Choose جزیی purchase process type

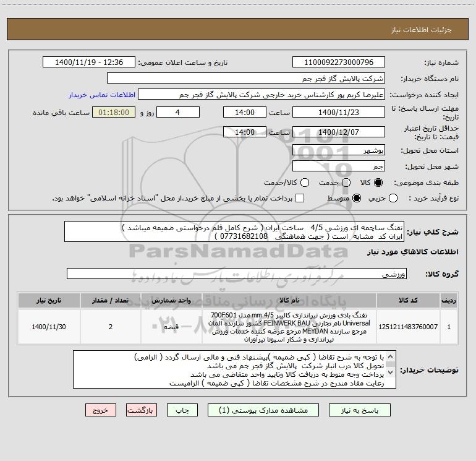393,198
